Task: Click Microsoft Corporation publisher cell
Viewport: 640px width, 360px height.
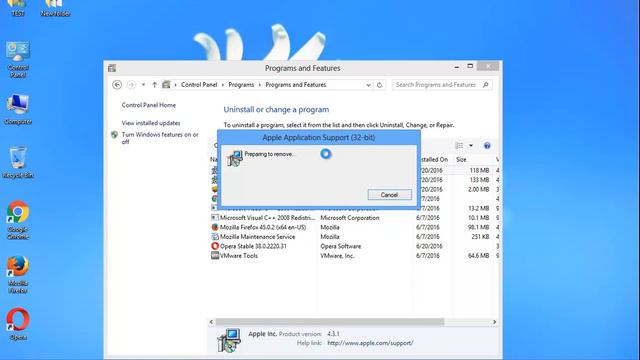Action: click(350, 218)
